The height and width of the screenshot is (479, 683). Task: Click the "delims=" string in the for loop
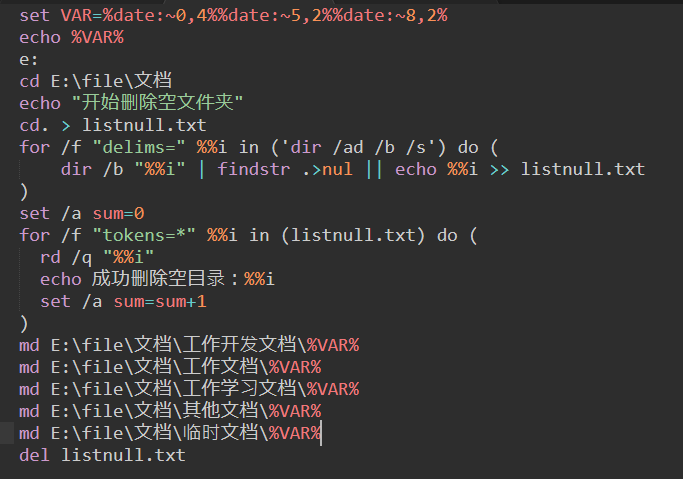pyautogui.click(x=140, y=147)
